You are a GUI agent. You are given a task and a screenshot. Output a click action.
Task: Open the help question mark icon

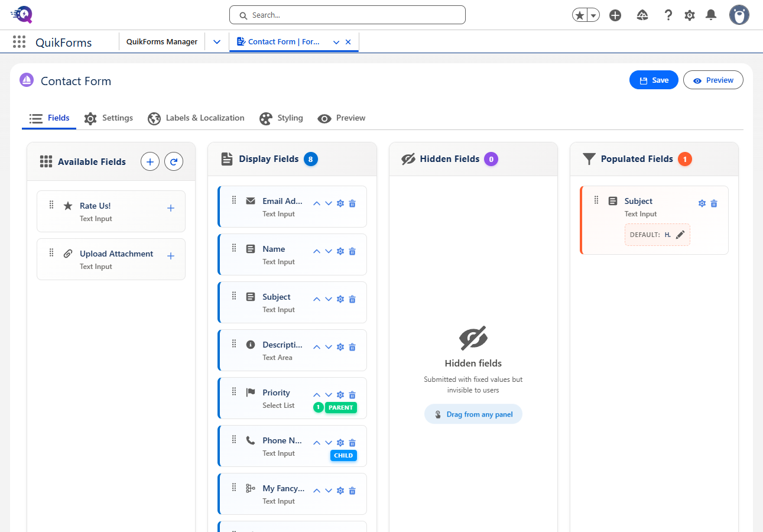click(668, 15)
